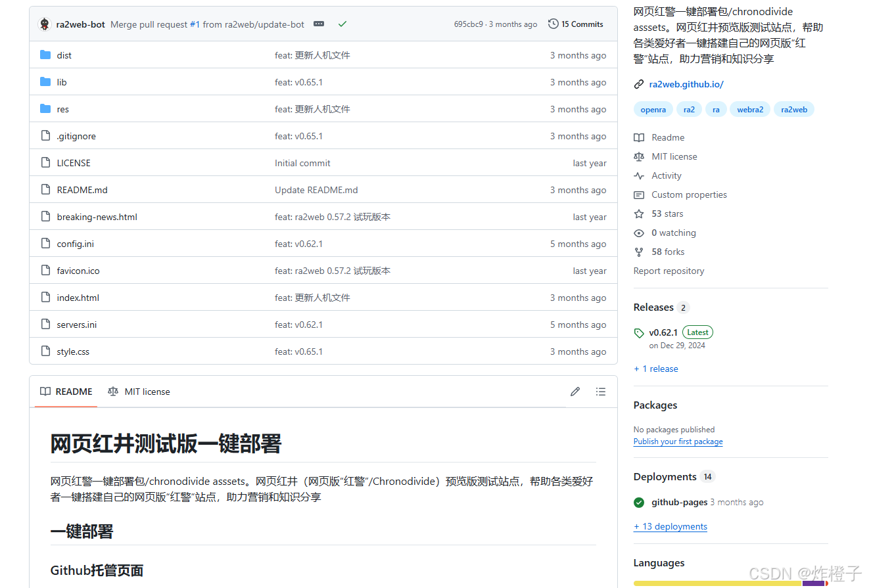Open Custom properties sidebar link

coord(680,194)
